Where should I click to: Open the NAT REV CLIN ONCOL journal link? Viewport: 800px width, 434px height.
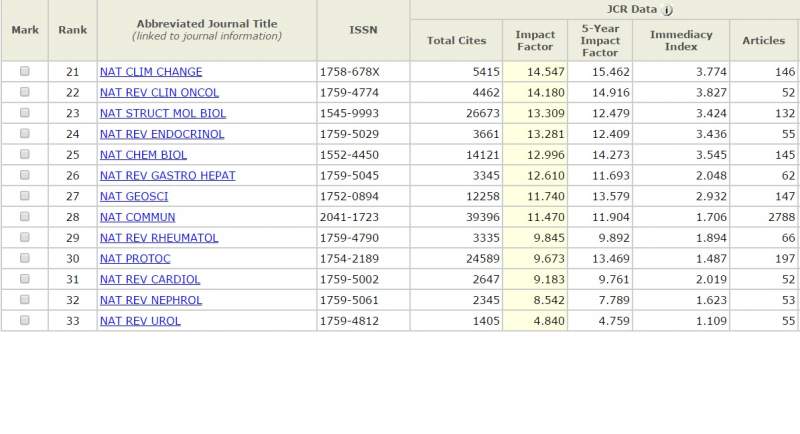click(159, 93)
